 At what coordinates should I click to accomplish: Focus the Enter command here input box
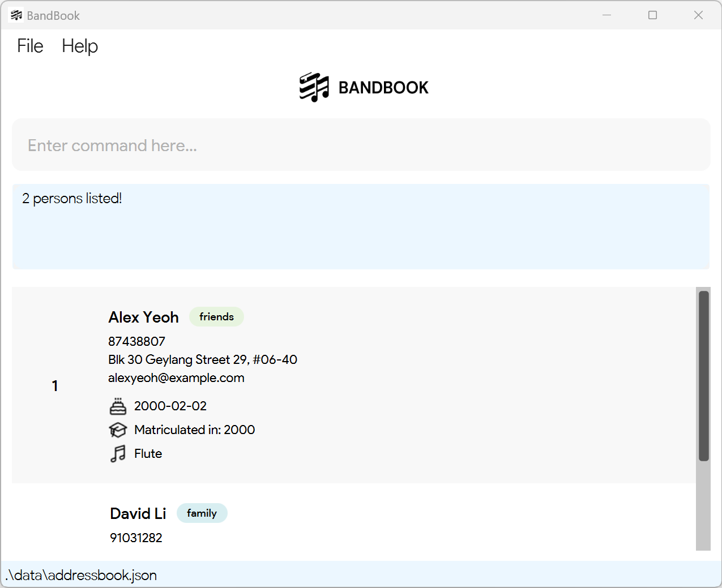click(361, 145)
